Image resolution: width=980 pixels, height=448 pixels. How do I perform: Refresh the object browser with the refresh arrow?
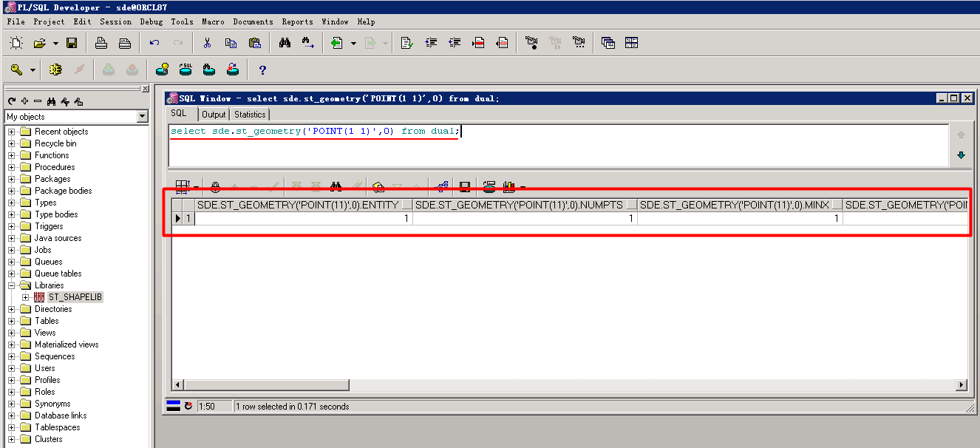pos(10,100)
